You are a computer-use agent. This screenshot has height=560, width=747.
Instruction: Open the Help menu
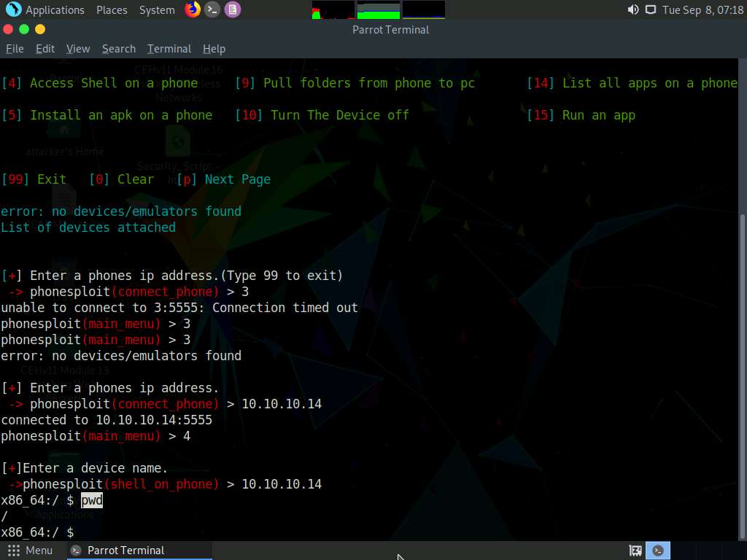[x=214, y=48]
